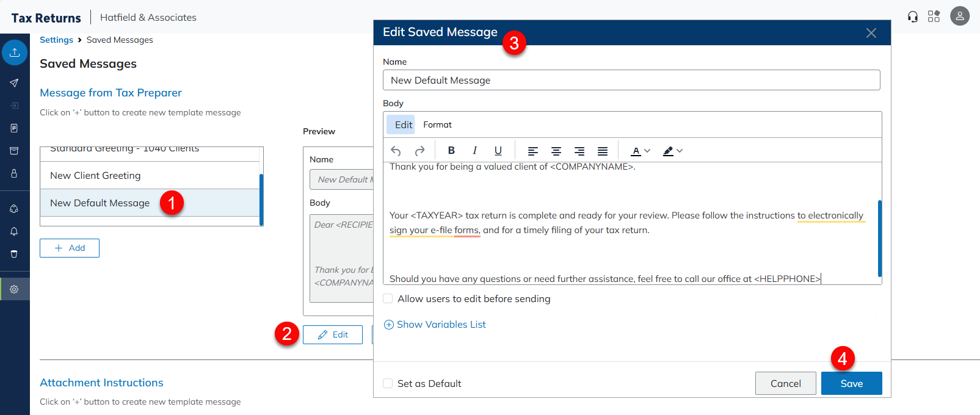This screenshot has width=980, height=415.
Task: Click the Bold formatting icon
Action: (x=451, y=151)
